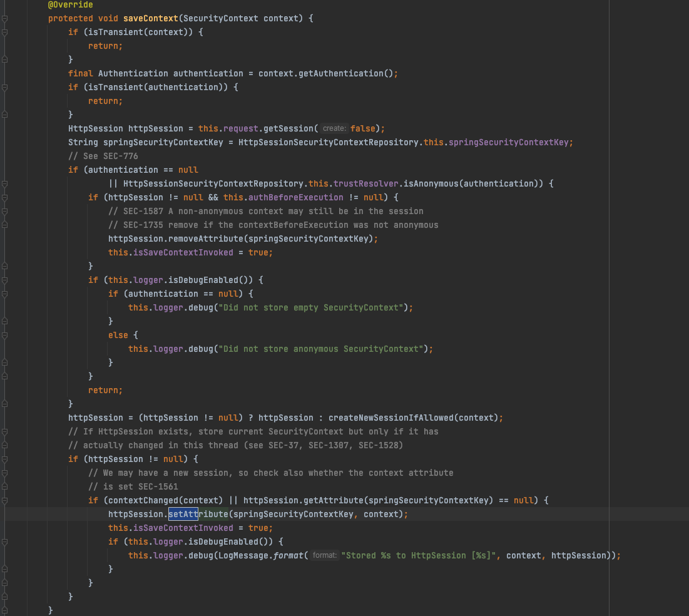
Task: Click the italic 'format' method after LogMessage
Action: click(x=288, y=555)
